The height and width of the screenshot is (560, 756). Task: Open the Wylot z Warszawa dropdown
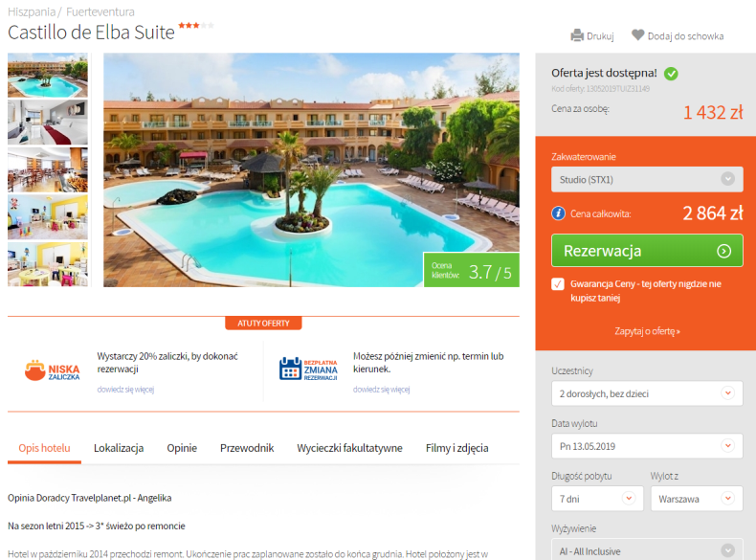click(x=697, y=499)
